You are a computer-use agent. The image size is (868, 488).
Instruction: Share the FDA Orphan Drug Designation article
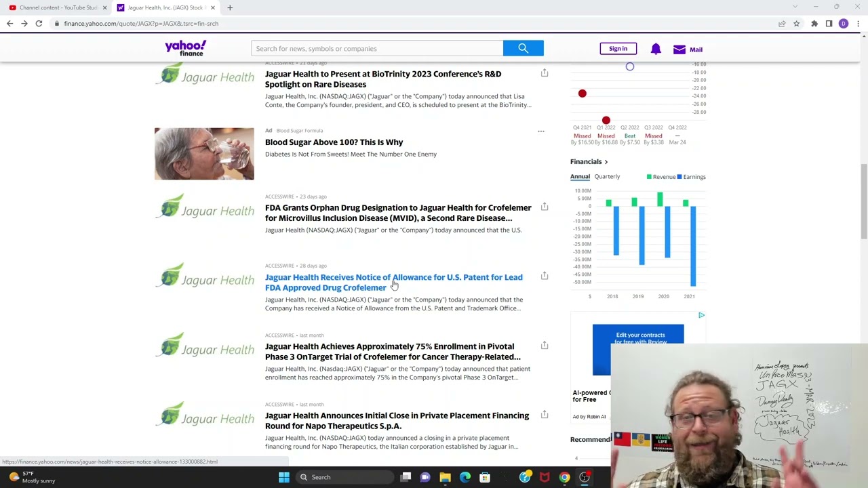pyautogui.click(x=545, y=207)
